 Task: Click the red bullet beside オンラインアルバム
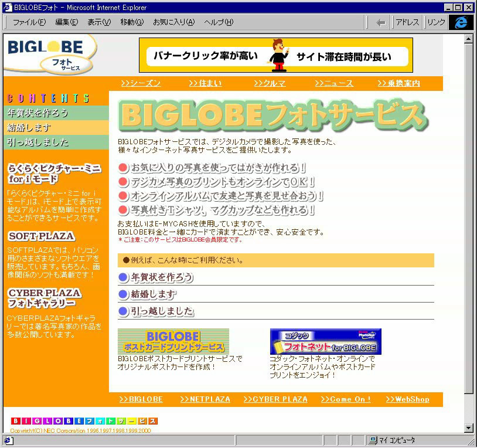click(123, 196)
